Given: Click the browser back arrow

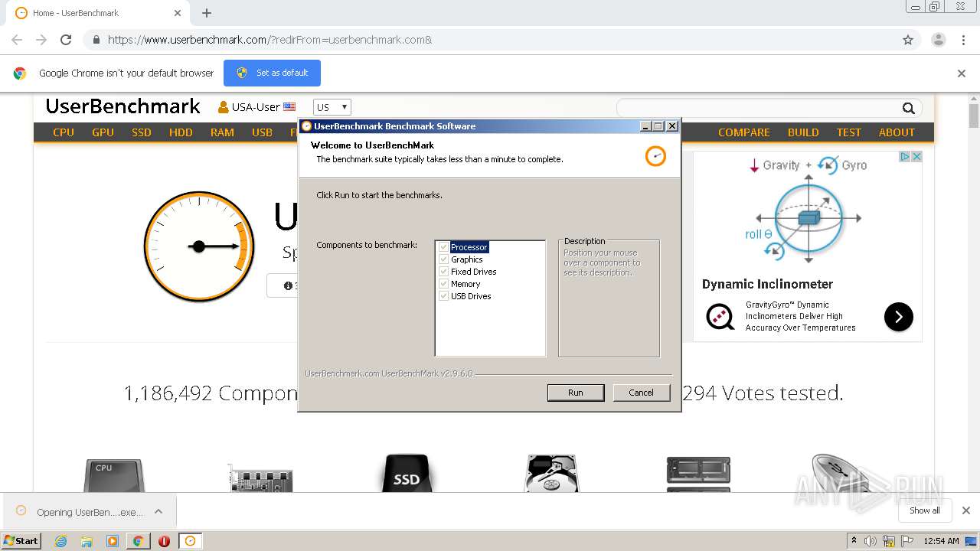Looking at the screenshot, I should pos(17,40).
